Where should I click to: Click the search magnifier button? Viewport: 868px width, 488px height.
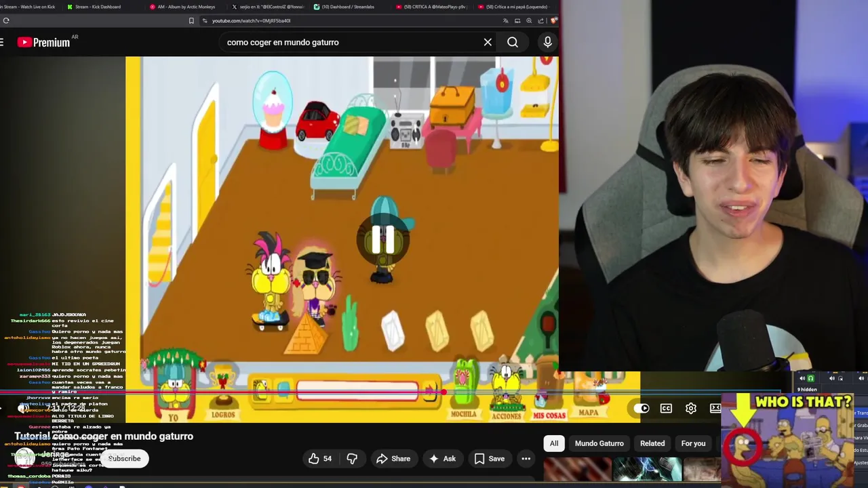513,42
